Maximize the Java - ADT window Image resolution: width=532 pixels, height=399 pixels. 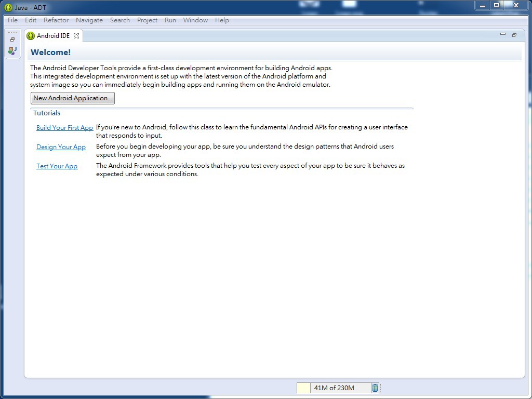click(x=497, y=5)
